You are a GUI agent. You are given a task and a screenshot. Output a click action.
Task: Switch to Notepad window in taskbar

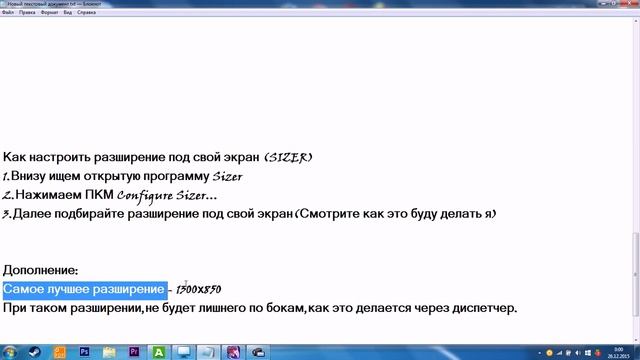(x=208, y=352)
